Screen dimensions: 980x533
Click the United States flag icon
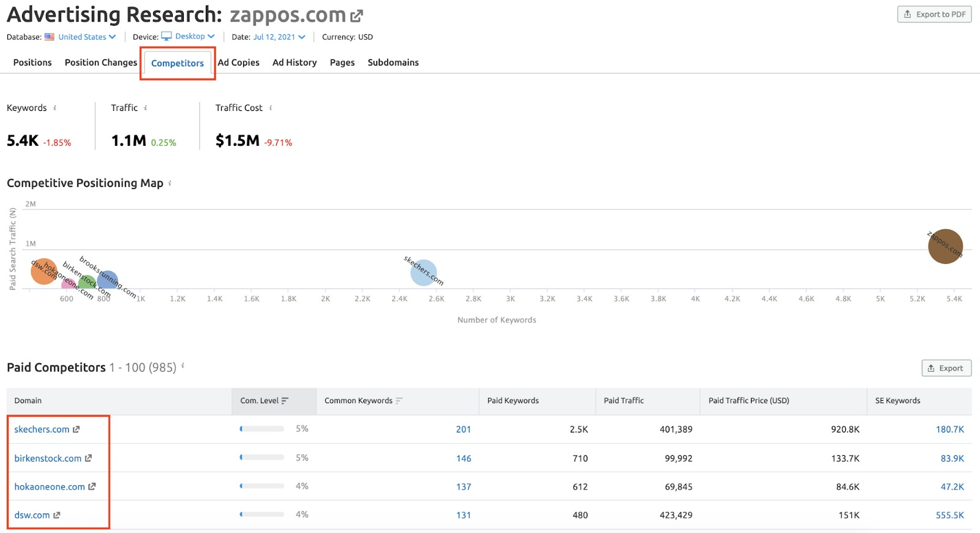(x=50, y=37)
